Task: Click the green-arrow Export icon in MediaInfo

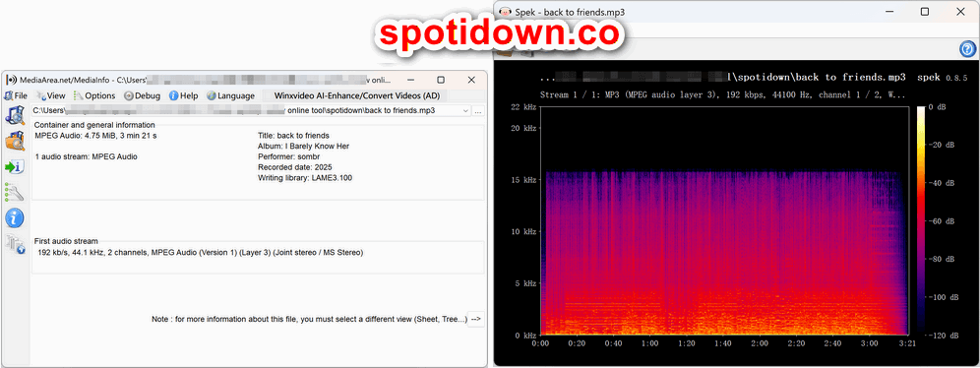Action: pos(15,167)
